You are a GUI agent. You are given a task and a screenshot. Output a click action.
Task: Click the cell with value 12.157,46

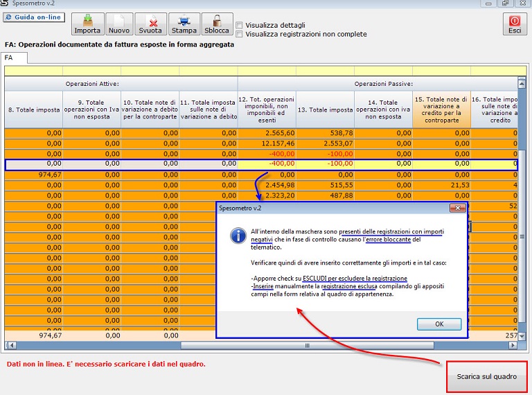(267, 143)
